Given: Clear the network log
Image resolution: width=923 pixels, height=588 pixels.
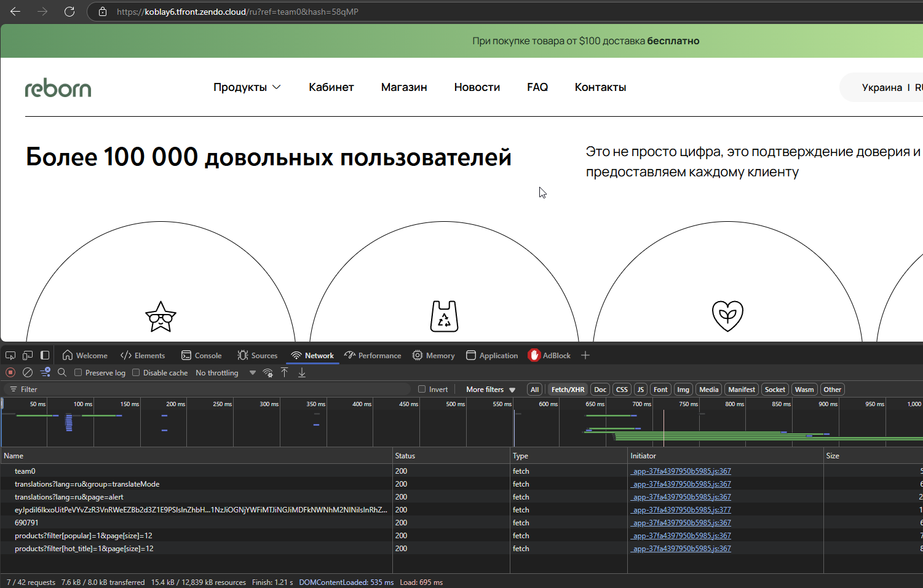Looking at the screenshot, I should (x=28, y=372).
